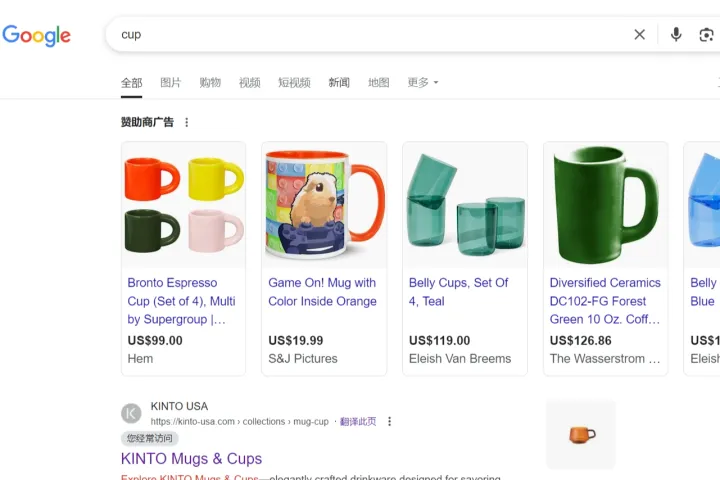This screenshot has width=720, height=480.
Task: Open the sponsored ads three-dot menu
Action: [186, 122]
